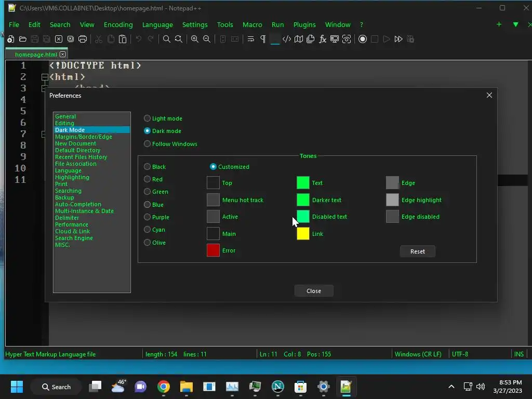This screenshot has height=399, width=532.
Task: Choose the Customized tone radio button
Action: coord(213,167)
